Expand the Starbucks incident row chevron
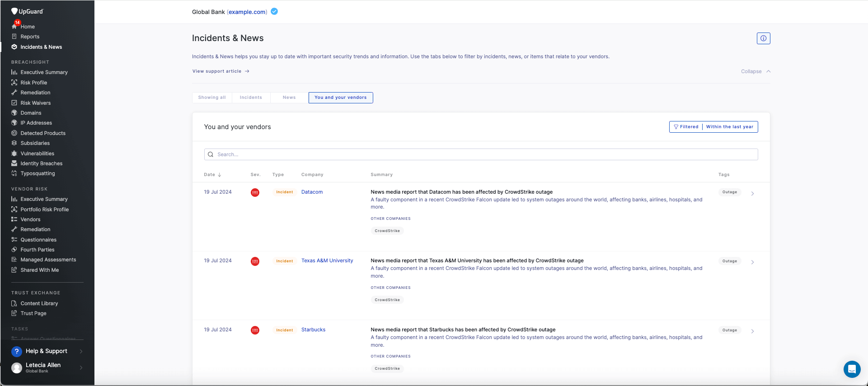868x386 pixels. 752,331
